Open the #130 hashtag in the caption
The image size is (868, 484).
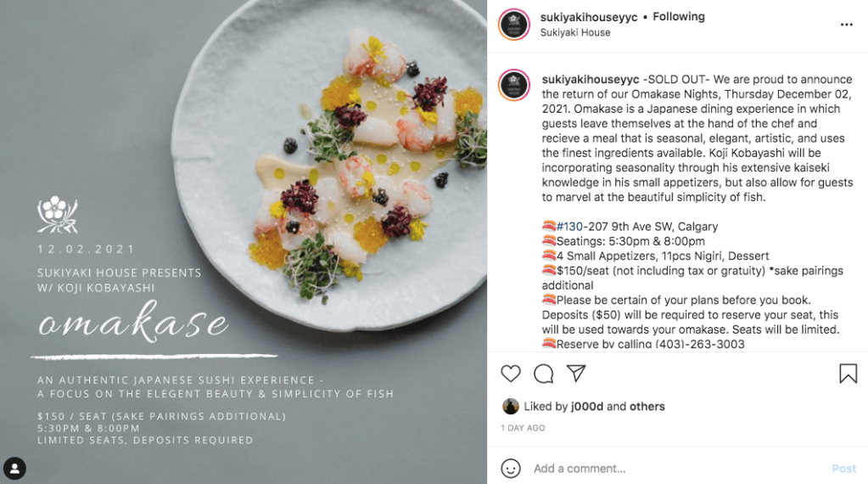[569, 227]
